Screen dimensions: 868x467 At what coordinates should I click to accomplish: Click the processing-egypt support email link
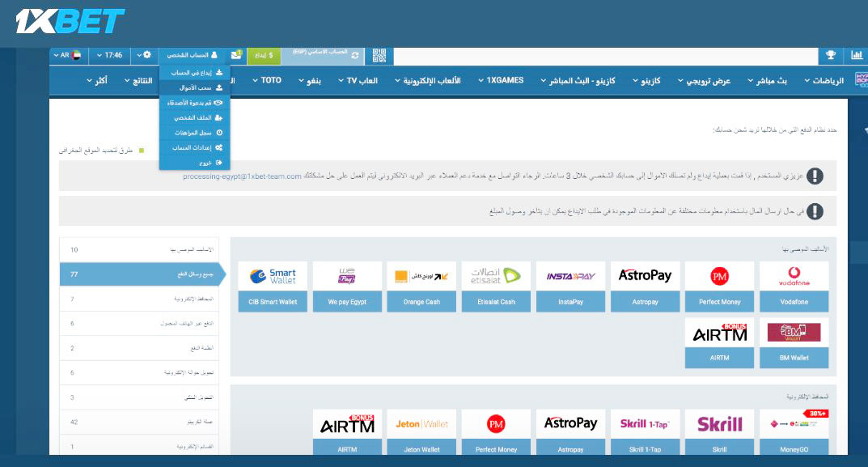[x=242, y=176]
